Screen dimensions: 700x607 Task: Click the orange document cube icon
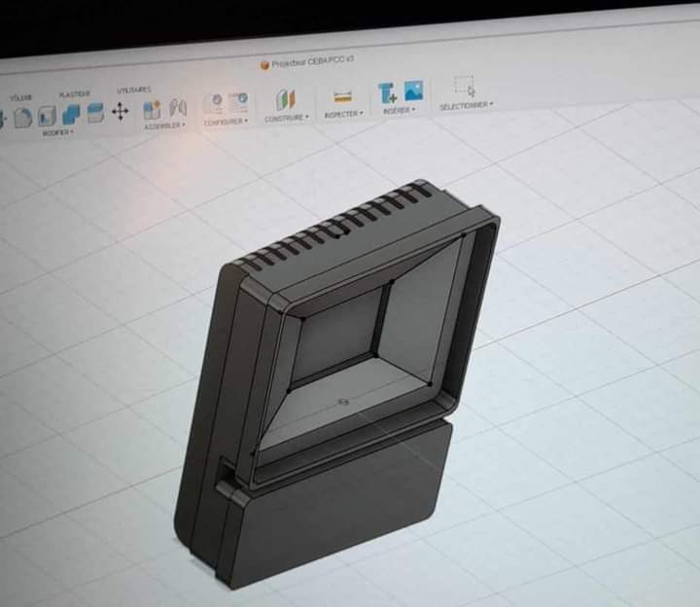click(264, 65)
